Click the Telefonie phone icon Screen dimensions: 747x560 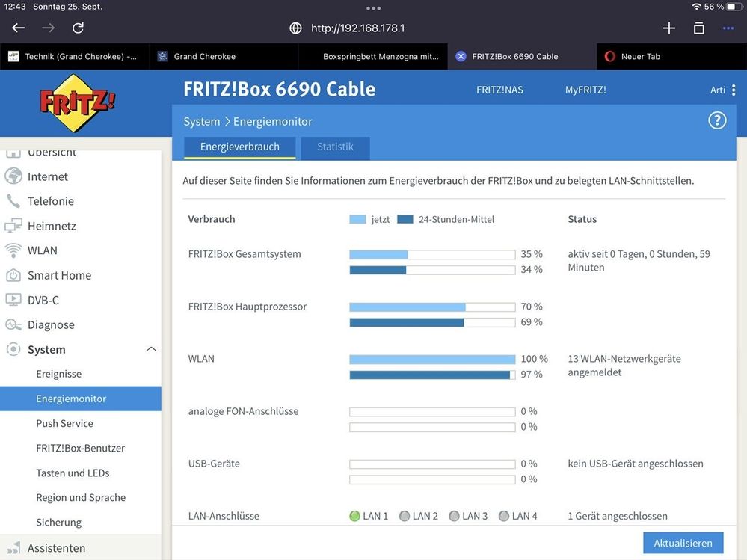13,201
